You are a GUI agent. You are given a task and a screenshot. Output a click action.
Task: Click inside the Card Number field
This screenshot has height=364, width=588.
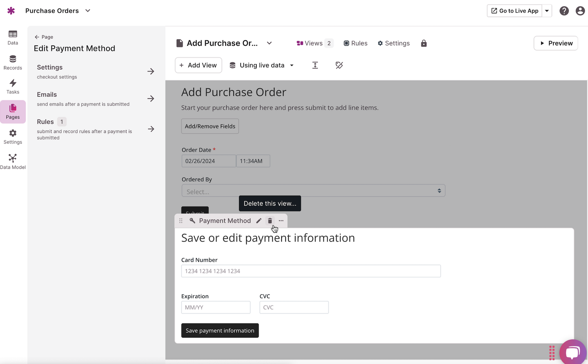pos(310,271)
